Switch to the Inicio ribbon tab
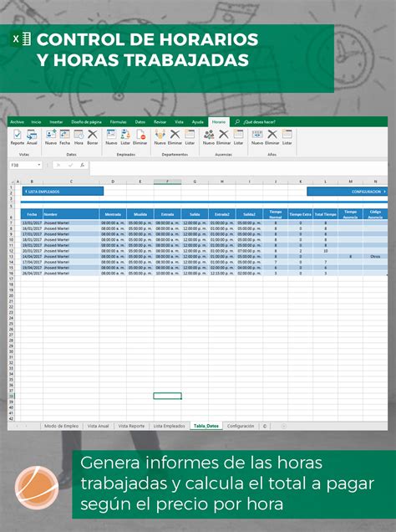Image resolution: width=396 pixels, height=532 pixels. 36,122
